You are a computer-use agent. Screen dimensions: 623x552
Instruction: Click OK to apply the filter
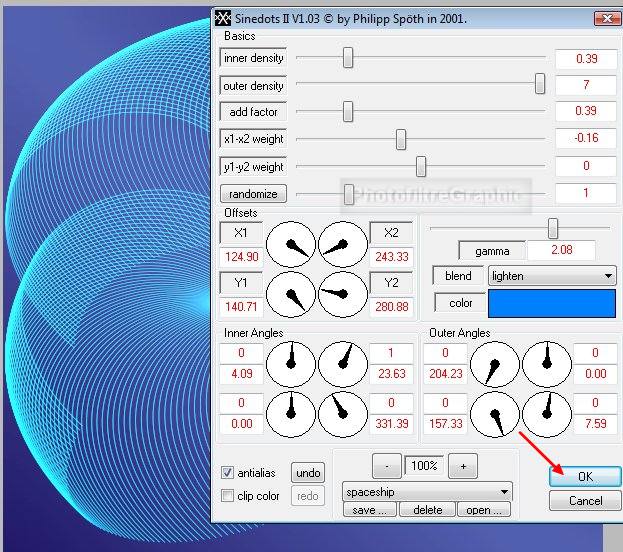point(584,477)
